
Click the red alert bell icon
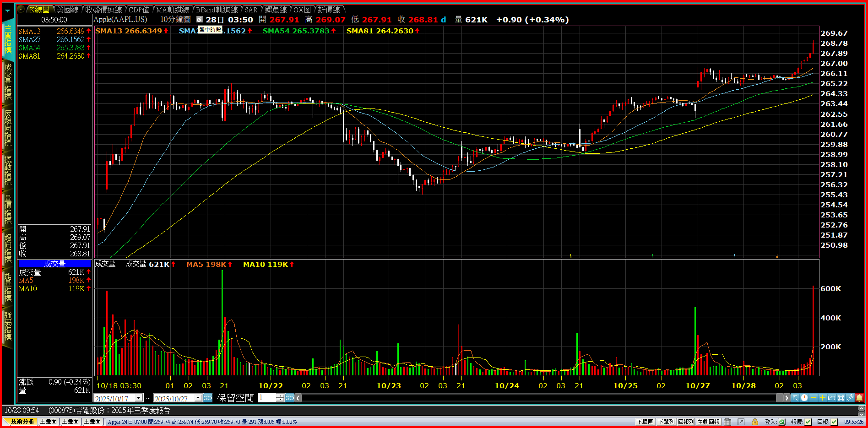(859, 398)
